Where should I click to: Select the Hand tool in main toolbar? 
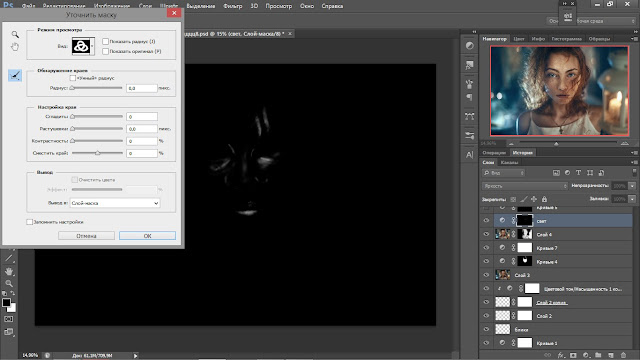(9, 271)
